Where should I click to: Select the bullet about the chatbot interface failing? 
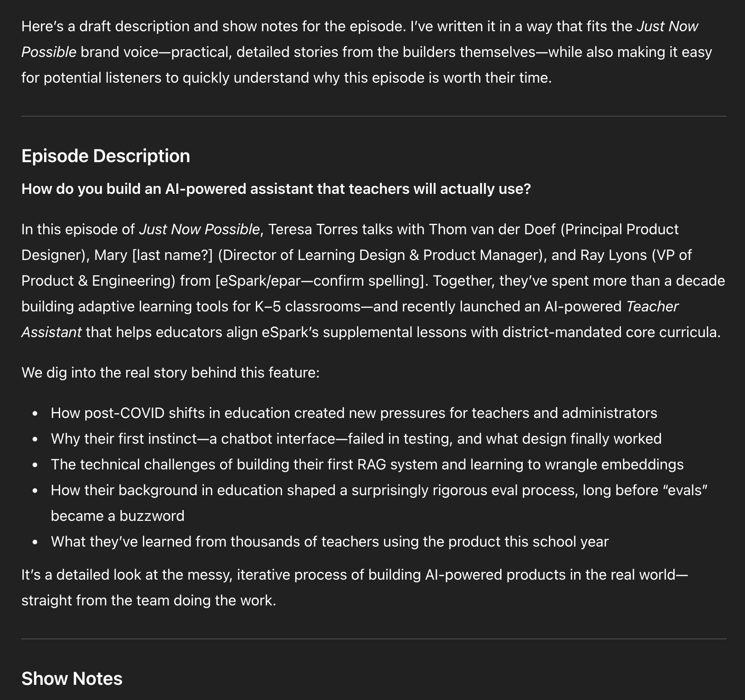tap(356, 439)
